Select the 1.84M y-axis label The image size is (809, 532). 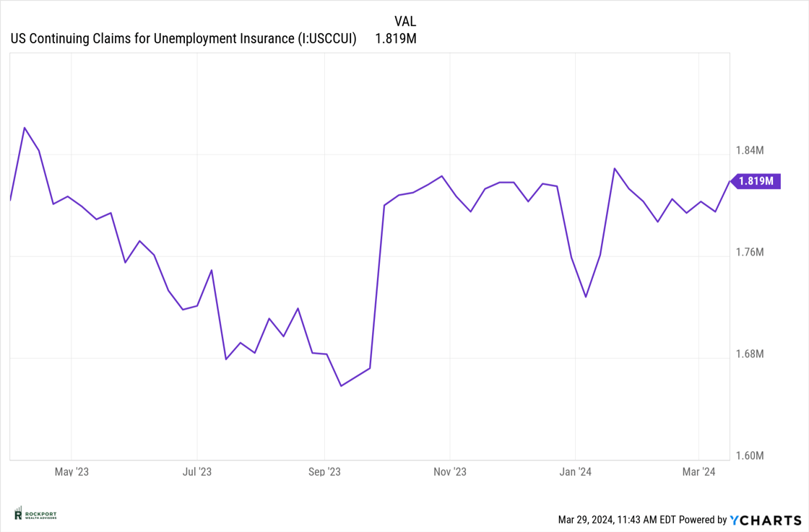750,151
